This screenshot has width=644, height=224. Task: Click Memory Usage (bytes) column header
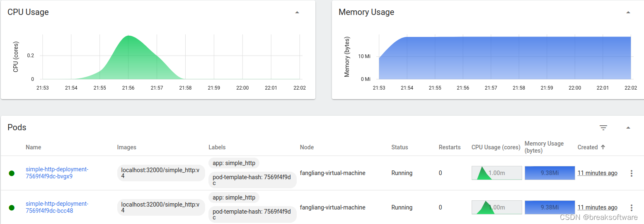(x=544, y=147)
